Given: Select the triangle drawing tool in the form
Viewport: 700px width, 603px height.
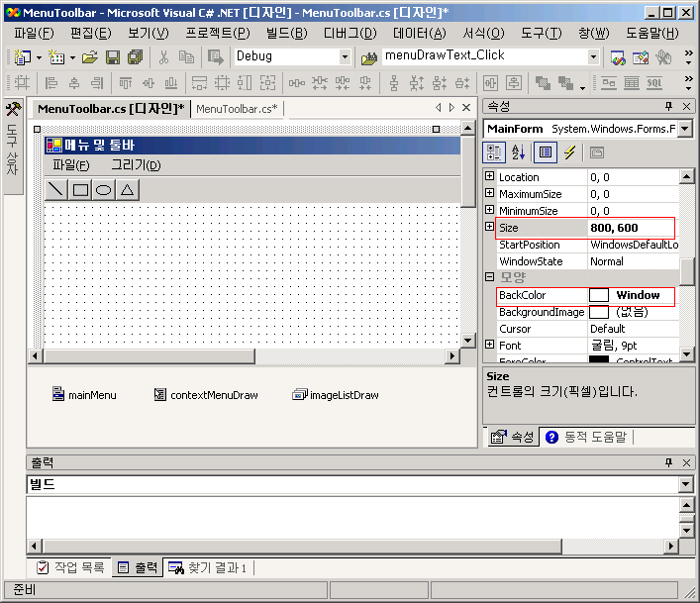Looking at the screenshot, I should pos(127,190).
